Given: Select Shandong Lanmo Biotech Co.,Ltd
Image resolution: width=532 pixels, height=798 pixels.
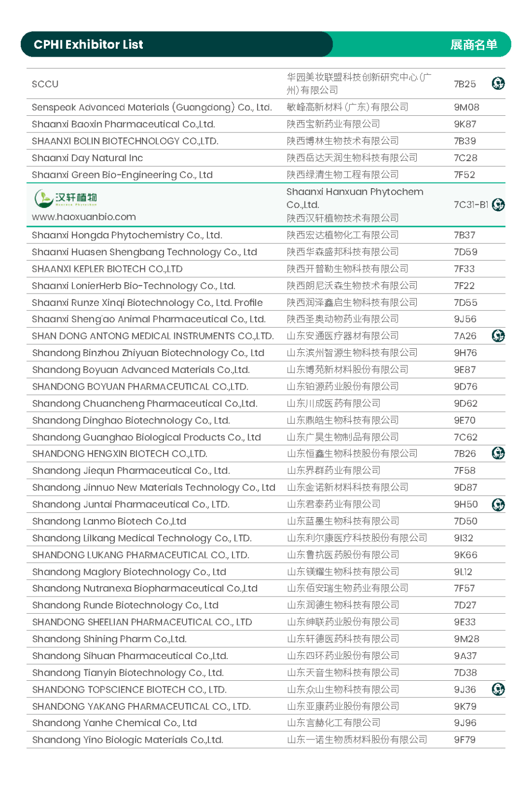Looking at the screenshot, I should pos(109,521).
